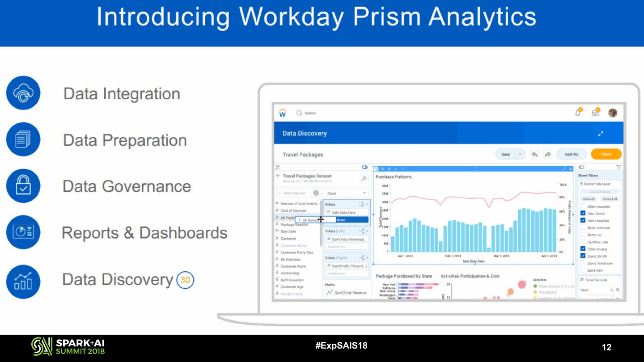This screenshot has width=644, height=362.
Task: Open the notifications bell
Action: coord(578,113)
